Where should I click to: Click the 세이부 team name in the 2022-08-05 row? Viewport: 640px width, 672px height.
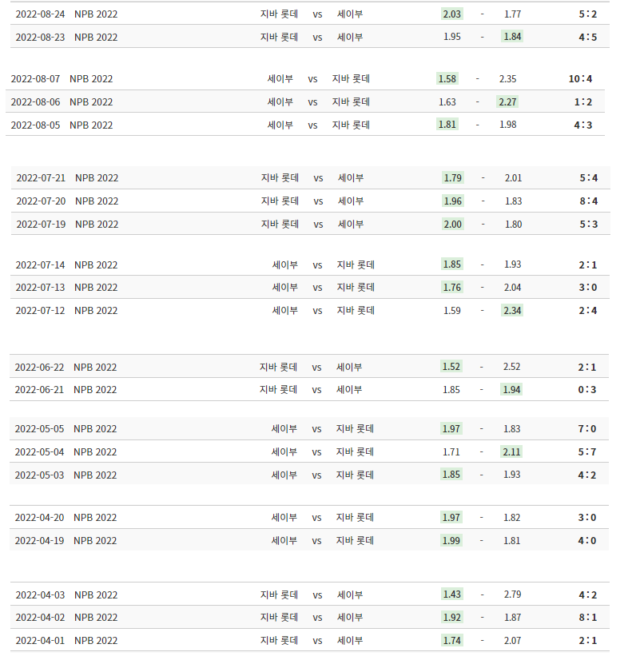tap(280, 125)
